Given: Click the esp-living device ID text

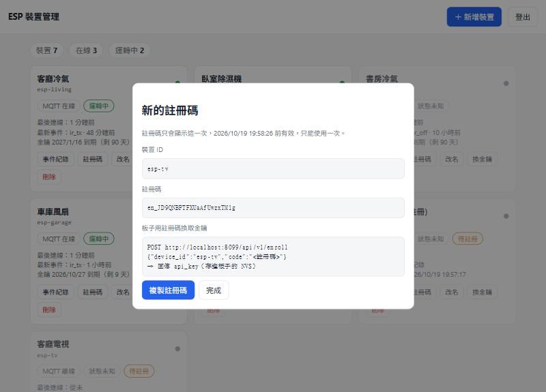Looking at the screenshot, I should point(55,90).
